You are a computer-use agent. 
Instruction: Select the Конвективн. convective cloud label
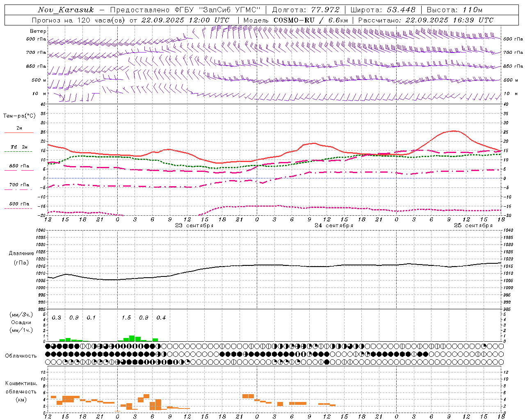[x=21, y=383]
